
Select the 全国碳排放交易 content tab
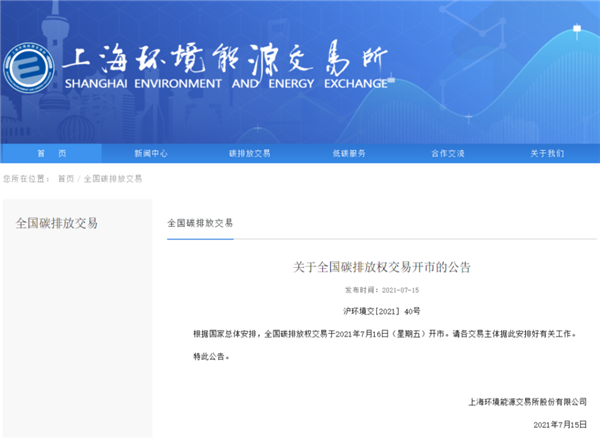click(x=200, y=223)
